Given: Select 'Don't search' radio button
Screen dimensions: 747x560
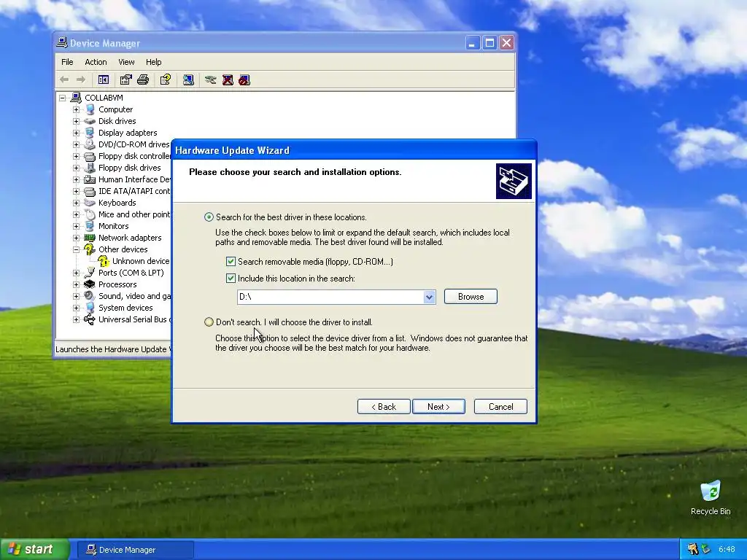Looking at the screenshot, I should click(x=209, y=322).
